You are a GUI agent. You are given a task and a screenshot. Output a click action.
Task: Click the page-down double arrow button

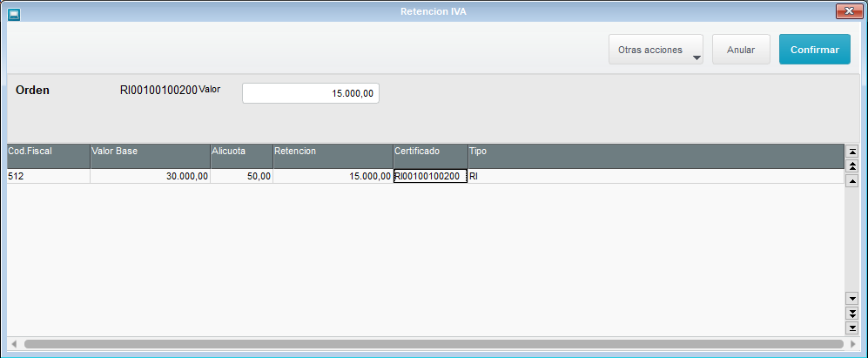point(852,314)
